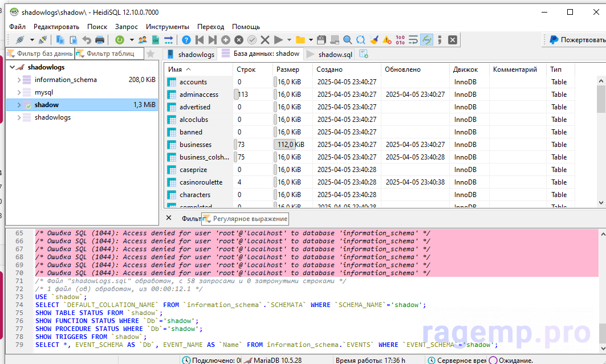Sort tables by Создано column header
The height and width of the screenshot is (364, 606).
(347, 69)
